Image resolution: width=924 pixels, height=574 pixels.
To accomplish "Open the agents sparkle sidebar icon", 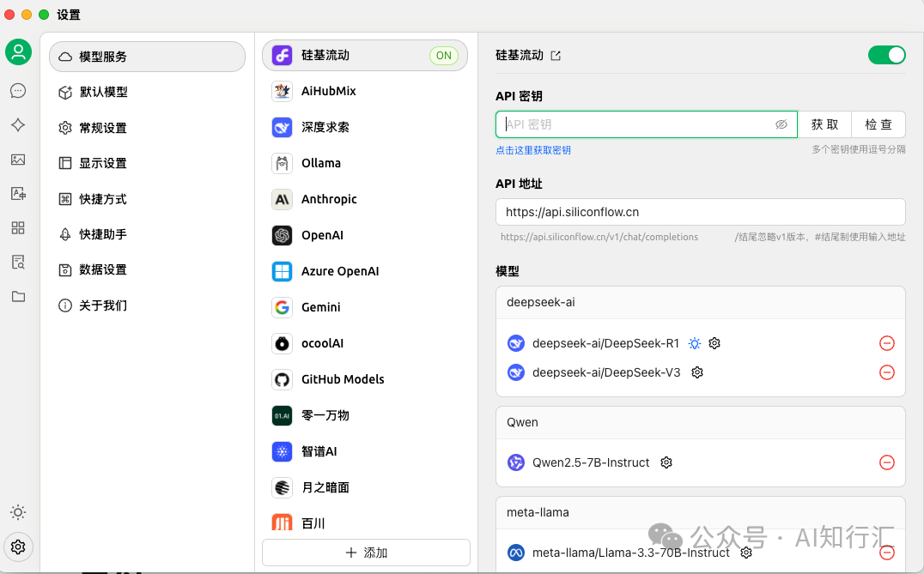I will (18, 124).
